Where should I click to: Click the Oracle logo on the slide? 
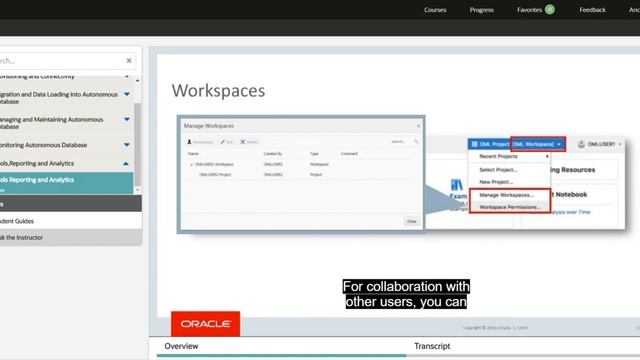[206, 324]
